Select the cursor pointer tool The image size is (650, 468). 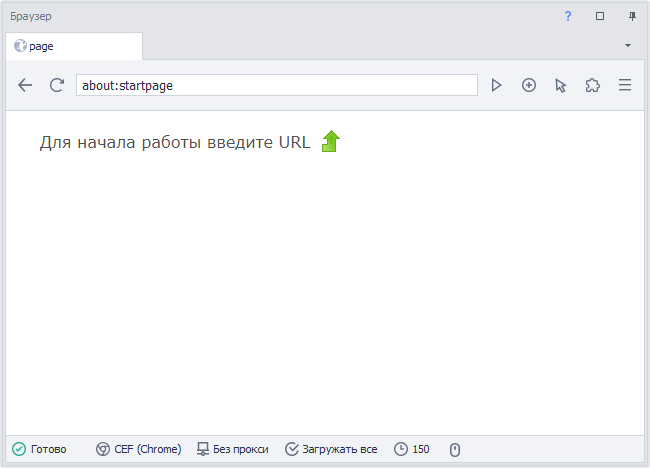click(x=561, y=86)
